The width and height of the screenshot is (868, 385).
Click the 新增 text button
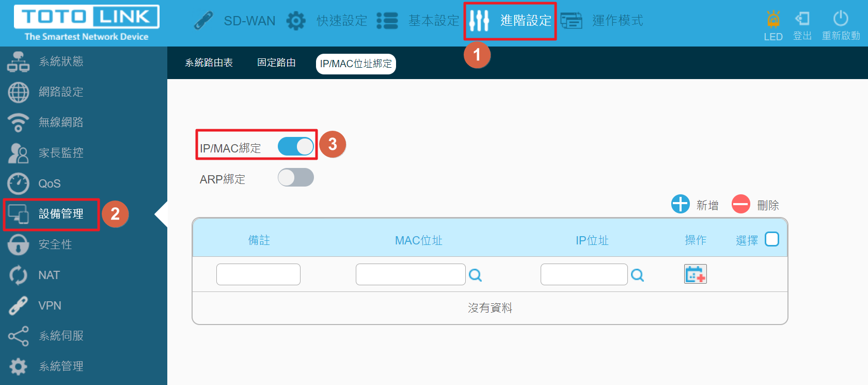[707, 205]
